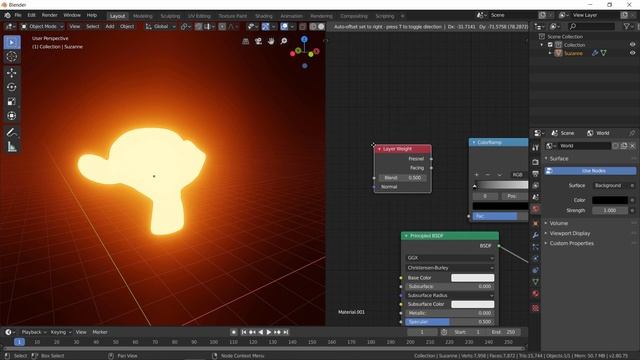Expand the Viewport Display panel
640x360 pixels.
(x=569, y=233)
